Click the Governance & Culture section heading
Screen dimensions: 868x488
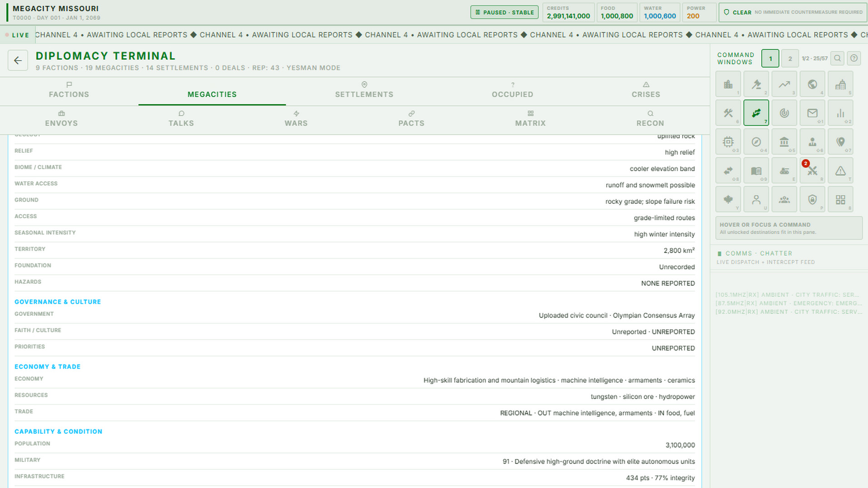click(57, 302)
